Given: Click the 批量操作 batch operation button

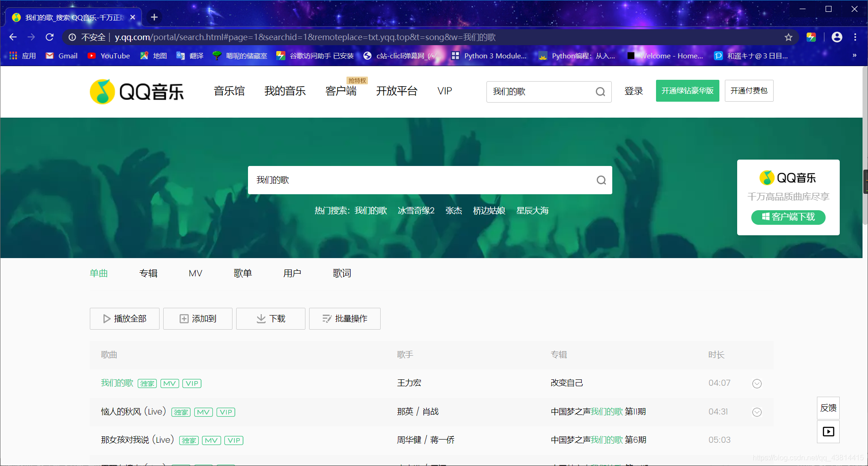Looking at the screenshot, I should coord(345,319).
